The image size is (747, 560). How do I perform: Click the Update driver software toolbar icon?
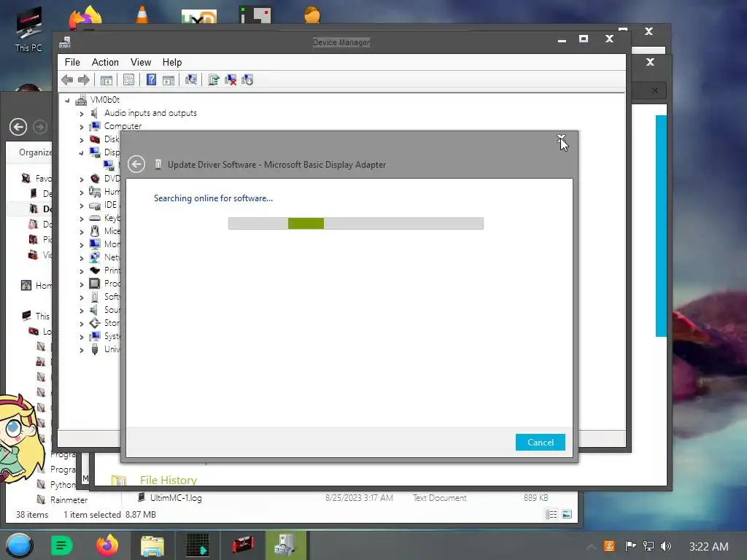click(214, 79)
